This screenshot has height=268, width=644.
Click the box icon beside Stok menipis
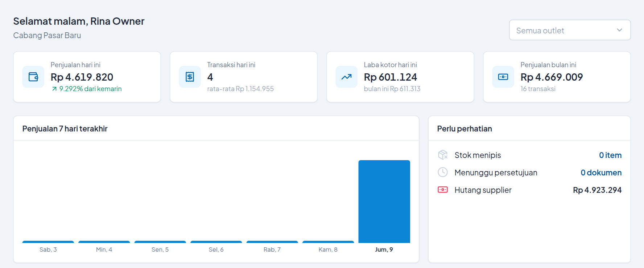point(443,155)
